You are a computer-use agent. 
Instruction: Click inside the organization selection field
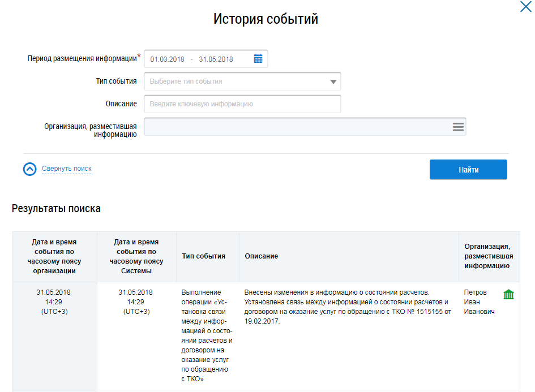coord(294,127)
